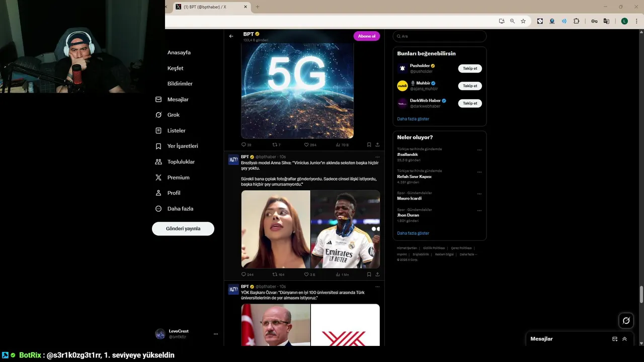
Task: View analytics of Anna Silva post
Action: [342, 275]
